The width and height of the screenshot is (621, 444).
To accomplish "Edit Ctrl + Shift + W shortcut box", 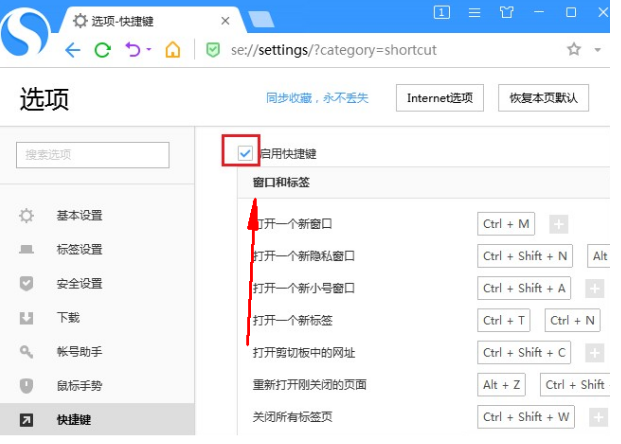I will tap(526, 417).
